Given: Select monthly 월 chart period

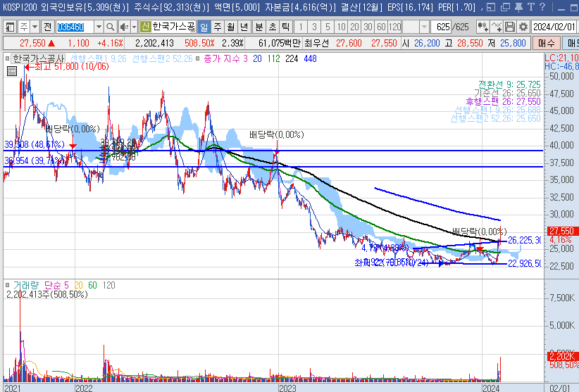Looking at the screenshot, I should [x=231, y=27].
